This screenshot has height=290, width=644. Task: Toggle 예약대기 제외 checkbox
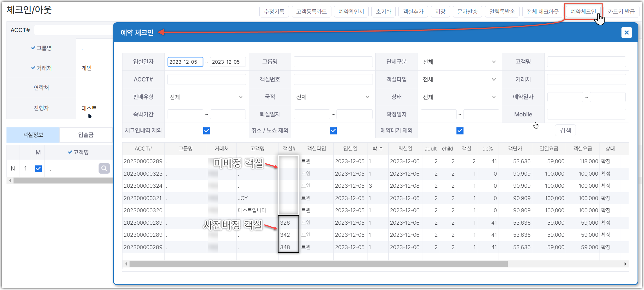click(x=460, y=131)
